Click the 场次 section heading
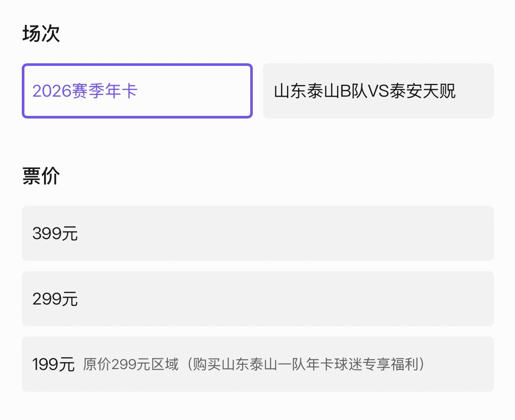 [x=41, y=33]
